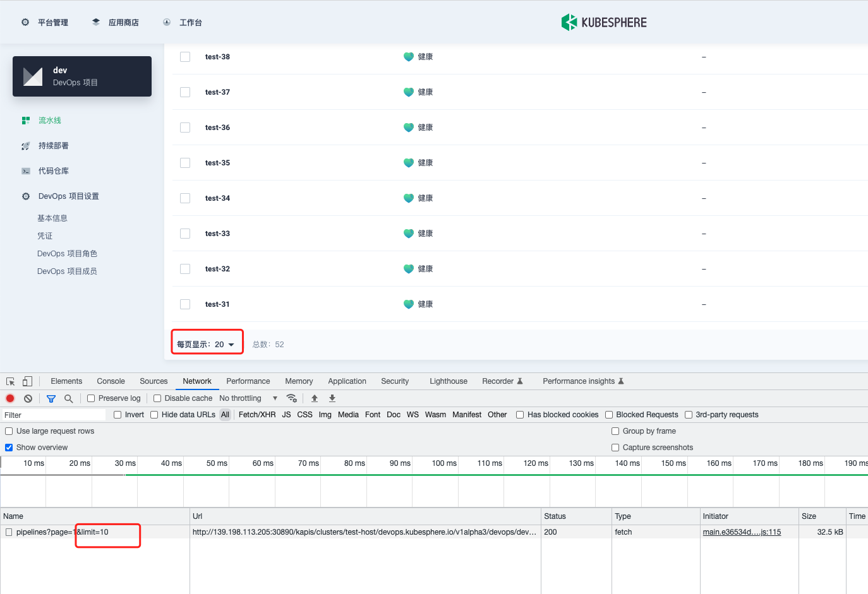Click the KubeSphere logo
This screenshot has width=868, height=594.
[603, 21]
